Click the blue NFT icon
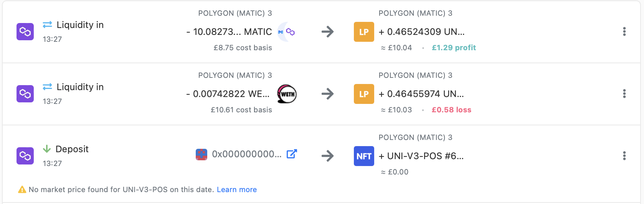644x204 pixels. point(364,156)
